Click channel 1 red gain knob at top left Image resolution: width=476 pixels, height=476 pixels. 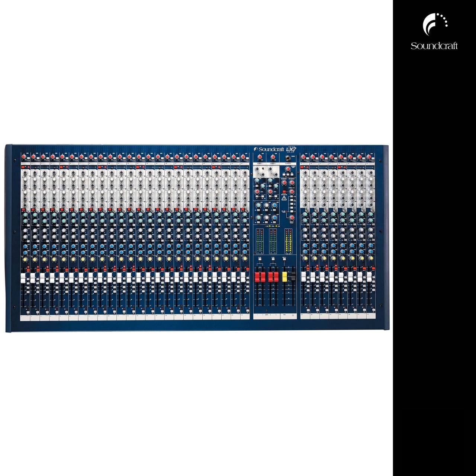(x=23, y=157)
